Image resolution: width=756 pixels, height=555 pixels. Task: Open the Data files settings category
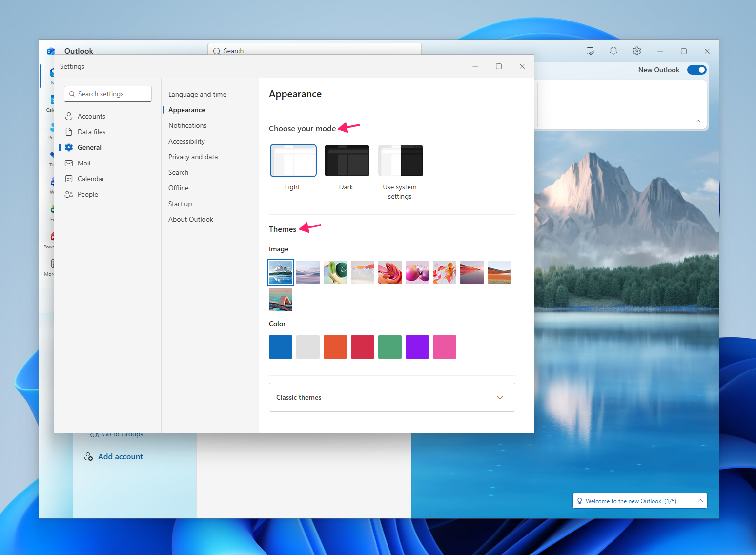pyautogui.click(x=91, y=132)
